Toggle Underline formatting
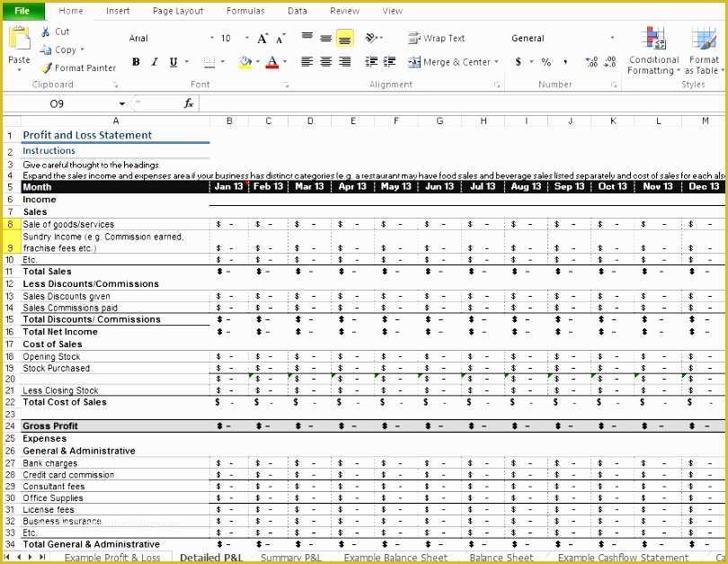Image resolution: width=728 pixels, height=564 pixels. click(x=173, y=62)
